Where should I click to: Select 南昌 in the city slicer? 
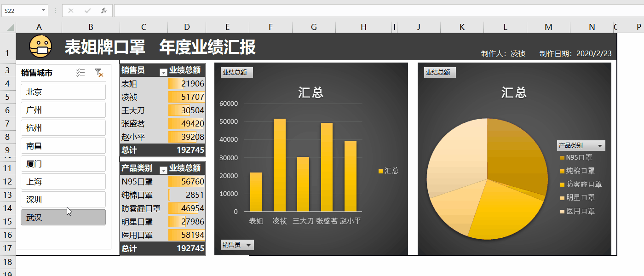click(63, 146)
